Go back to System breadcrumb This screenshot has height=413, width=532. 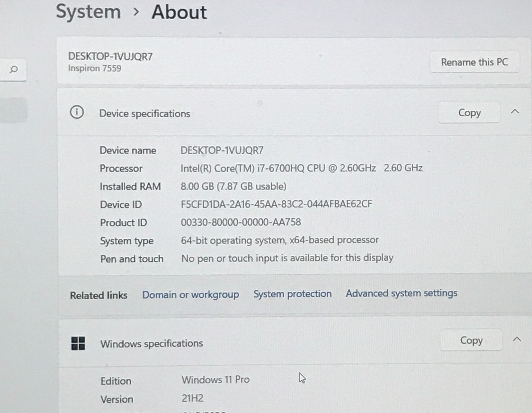pyautogui.click(x=88, y=11)
